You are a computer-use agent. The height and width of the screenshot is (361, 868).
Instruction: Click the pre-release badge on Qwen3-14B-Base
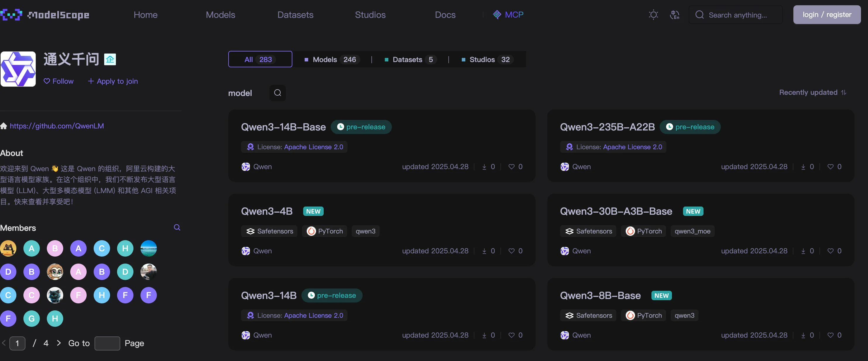(x=361, y=127)
